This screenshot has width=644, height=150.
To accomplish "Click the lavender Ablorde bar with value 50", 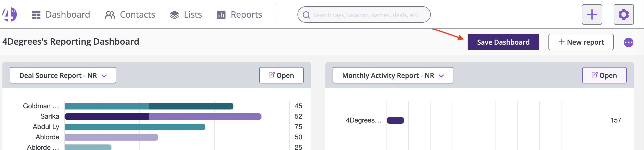I will click(x=111, y=137).
